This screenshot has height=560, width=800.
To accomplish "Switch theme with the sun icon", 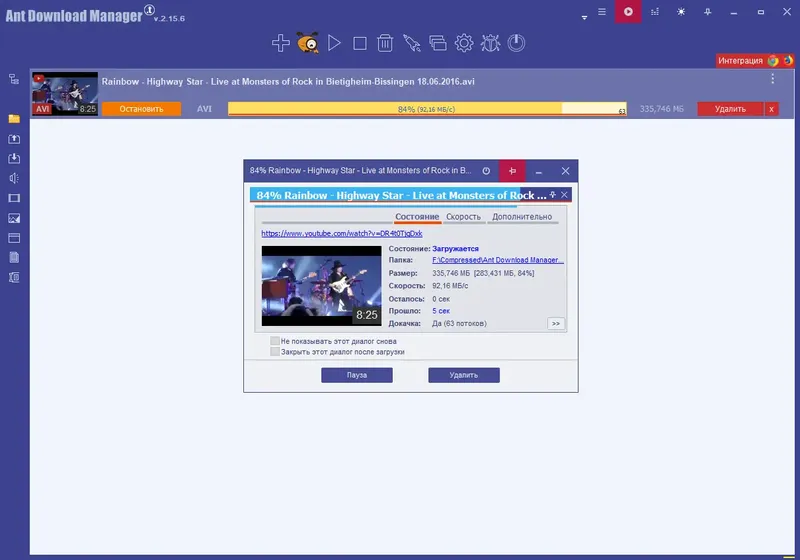I will [x=681, y=11].
